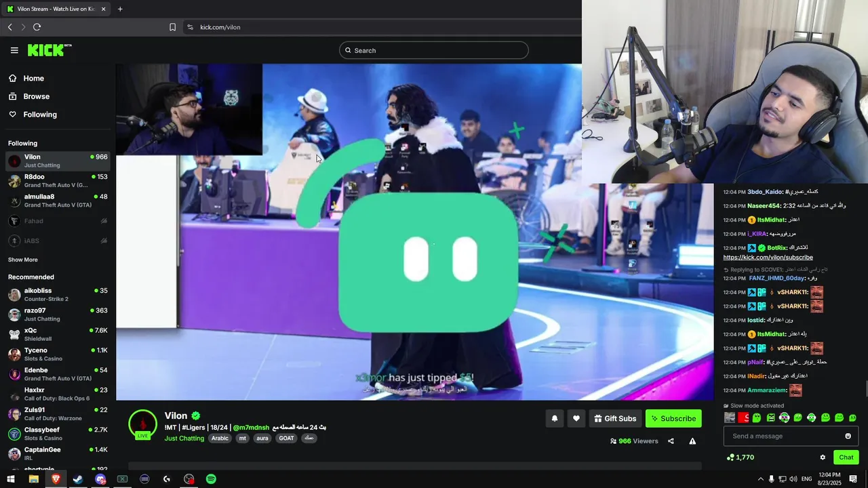Open the Windows notification center
The width and height of the screenshot is (868, 488).
[x=853, y=479]
